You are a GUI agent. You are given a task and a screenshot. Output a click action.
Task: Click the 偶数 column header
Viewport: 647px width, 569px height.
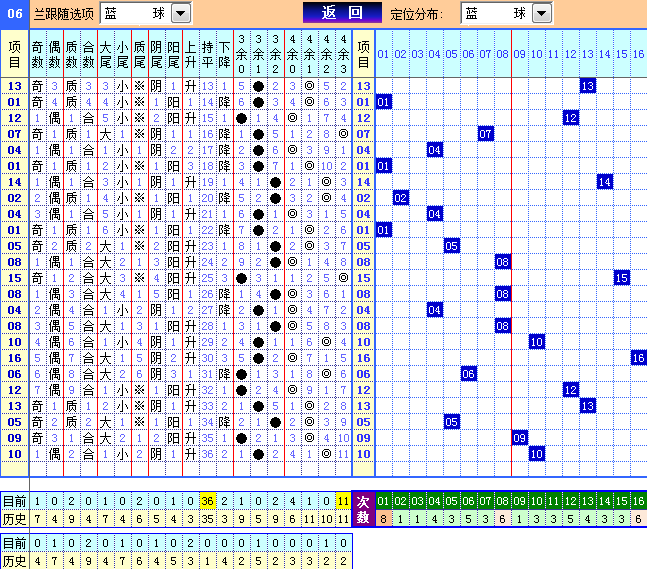tap(54, 54)
